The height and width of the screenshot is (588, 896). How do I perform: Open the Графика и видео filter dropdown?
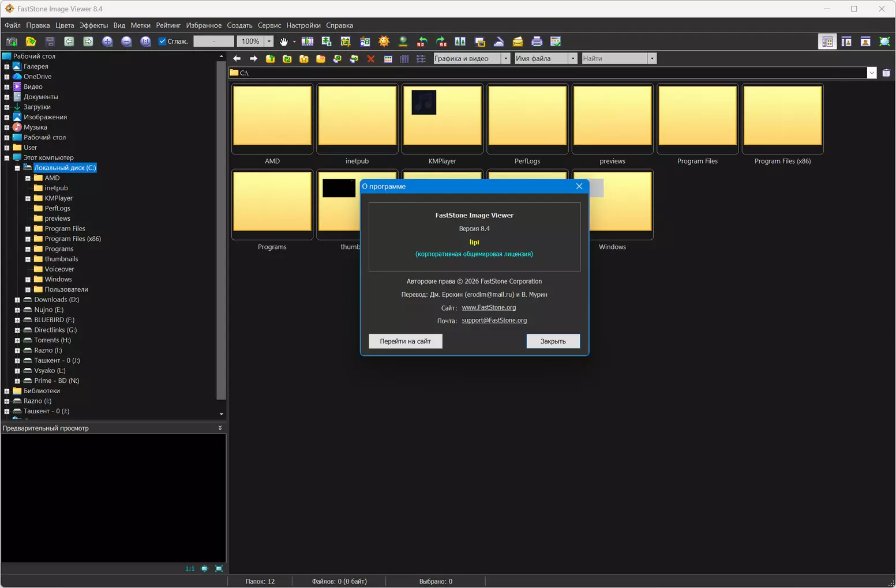[x=505, y=58]
